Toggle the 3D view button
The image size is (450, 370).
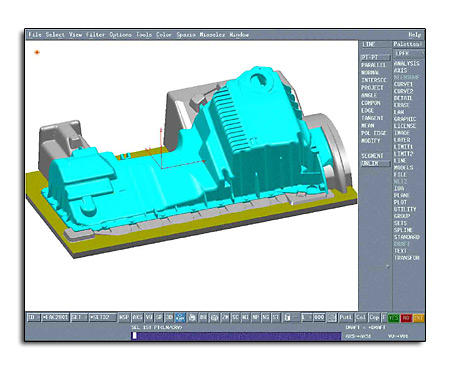click(169, 317)
